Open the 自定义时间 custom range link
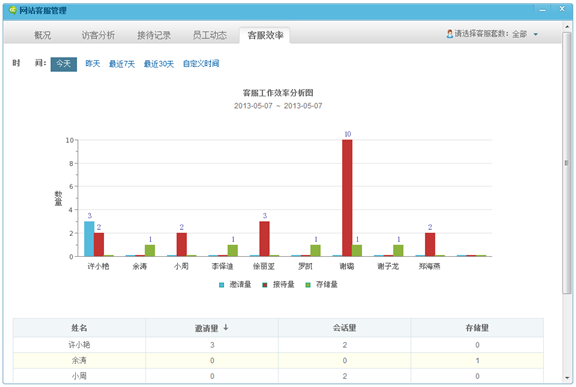Image resolution: width=576 pixels, height=387 pixels. (201, 64)
